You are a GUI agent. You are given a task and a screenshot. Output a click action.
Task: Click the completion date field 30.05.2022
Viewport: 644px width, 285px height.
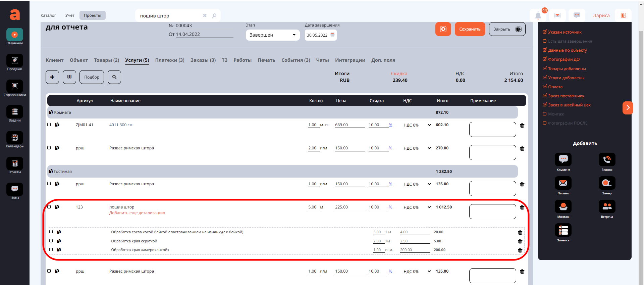pyautogui.click(x=320, y=35)
